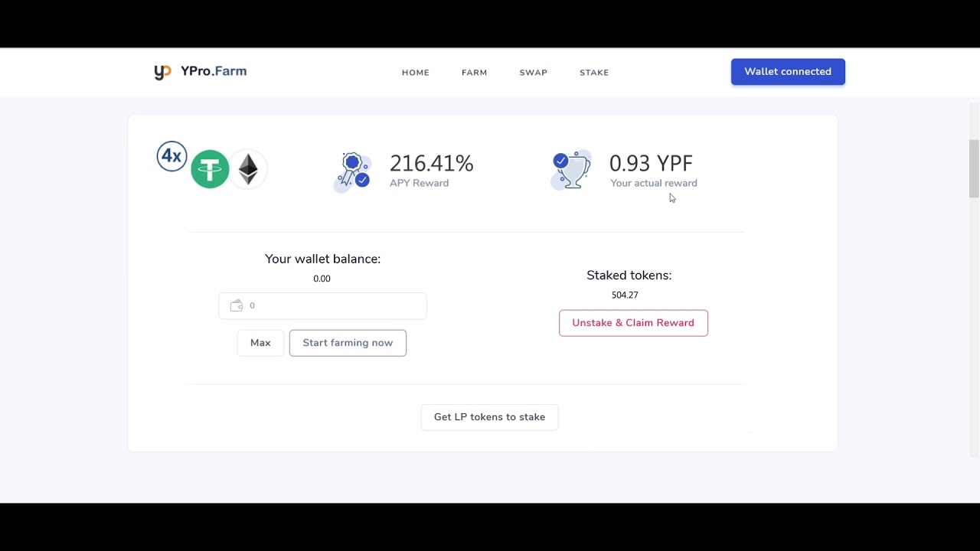The height and width of the screenshot is (551, 980).
Task: Click the 'Staked tokens:' label
Action: click(x=629, y=275)
